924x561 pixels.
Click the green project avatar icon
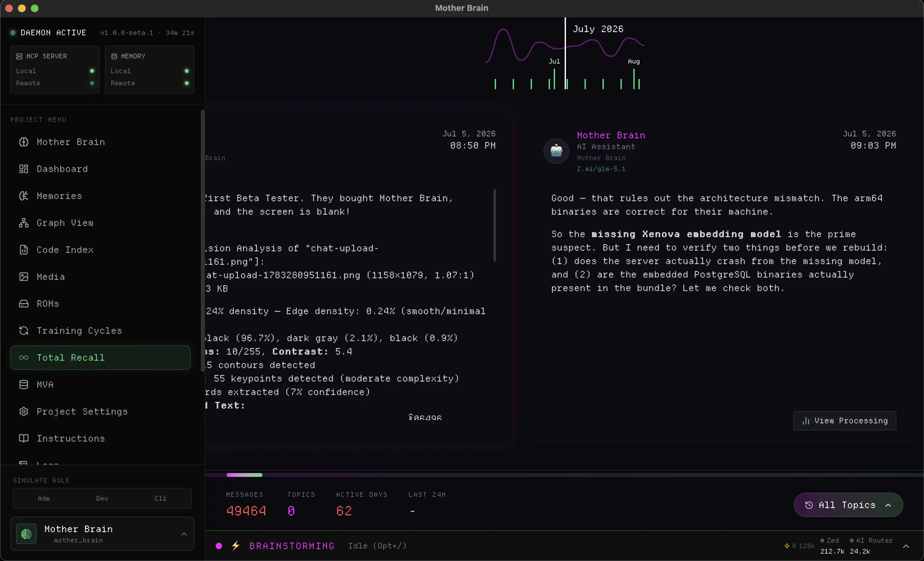(26, 534)
